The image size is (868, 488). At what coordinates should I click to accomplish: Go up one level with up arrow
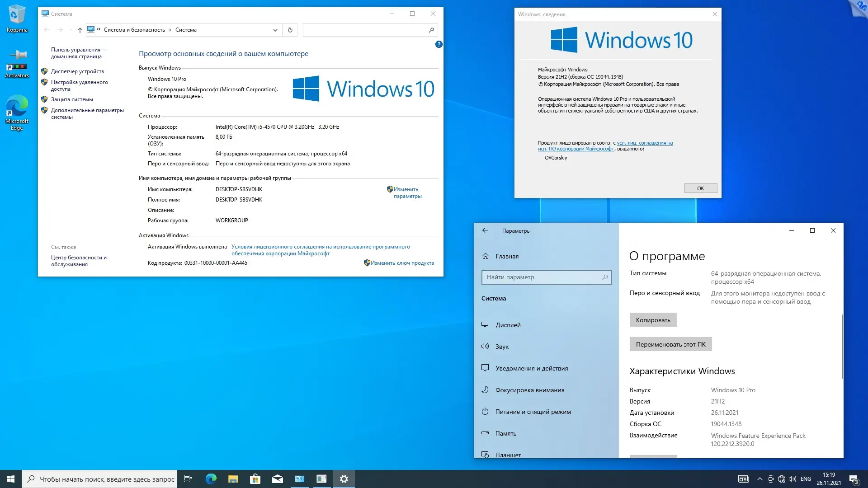point(80,30)
